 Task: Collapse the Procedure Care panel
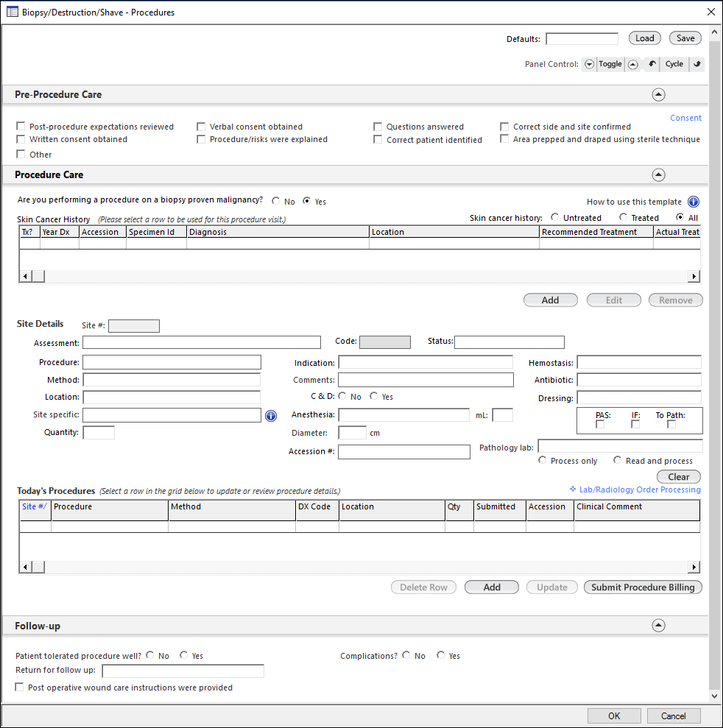(x=658, y=175)
